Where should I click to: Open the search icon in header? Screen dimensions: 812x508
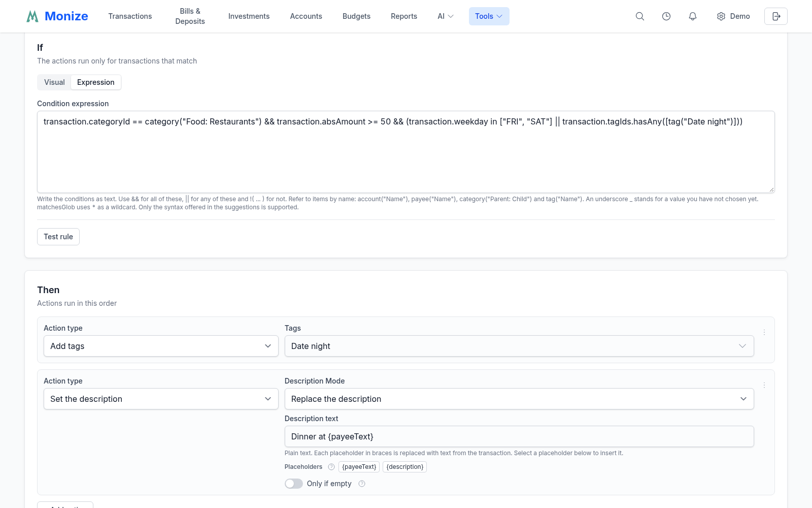coord(640,16)
